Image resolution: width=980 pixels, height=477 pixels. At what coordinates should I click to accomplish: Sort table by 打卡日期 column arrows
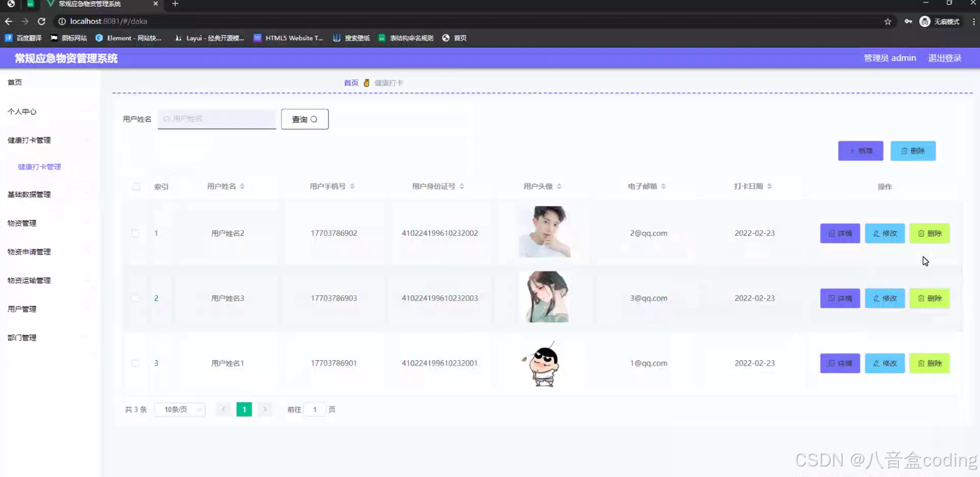click(770, 187)
